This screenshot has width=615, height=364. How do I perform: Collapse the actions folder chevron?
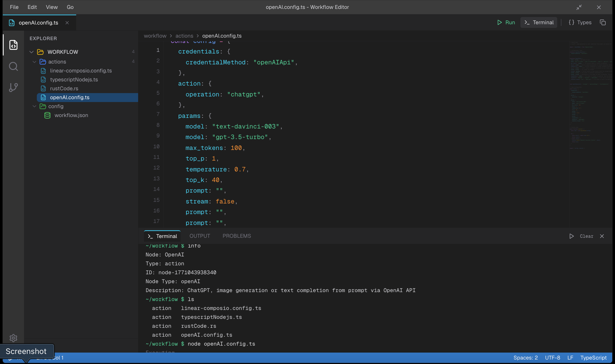point(34,62)
